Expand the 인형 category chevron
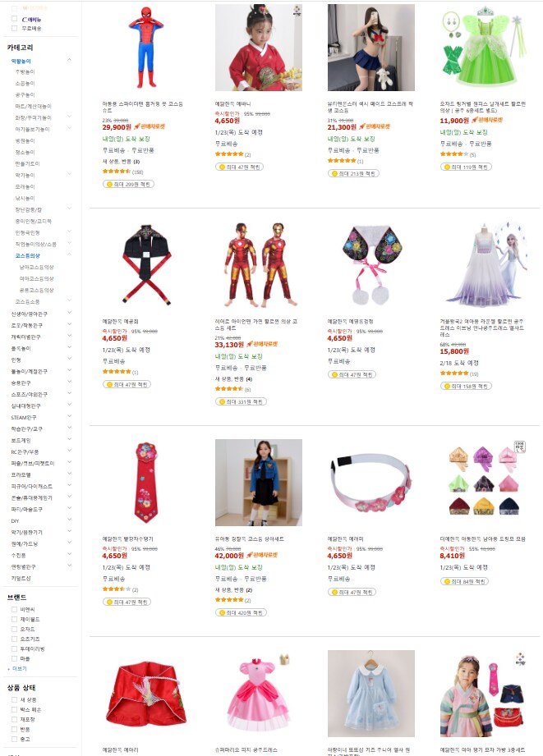The width and height of the screenshot is (543, 756). tap(69, 359)
